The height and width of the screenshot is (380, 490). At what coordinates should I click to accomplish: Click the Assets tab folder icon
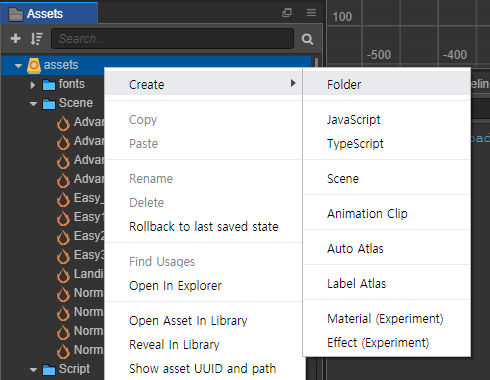click(16, 14)
